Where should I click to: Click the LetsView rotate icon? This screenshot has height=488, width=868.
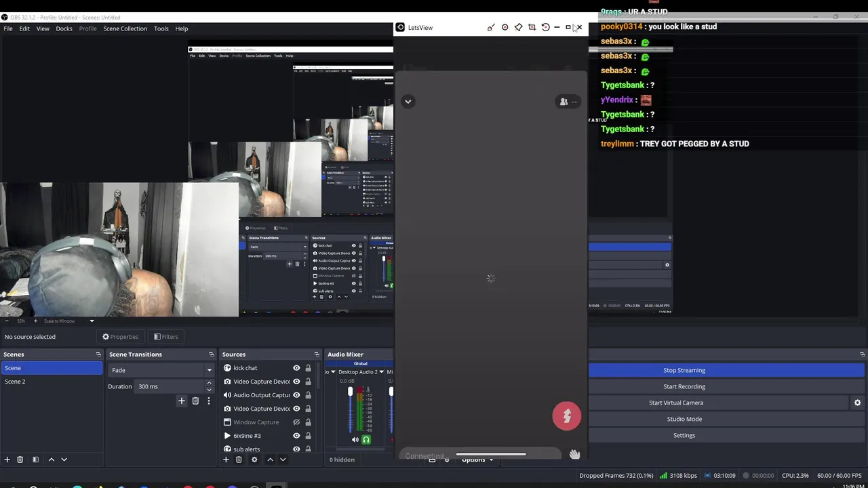click(545, 27)
